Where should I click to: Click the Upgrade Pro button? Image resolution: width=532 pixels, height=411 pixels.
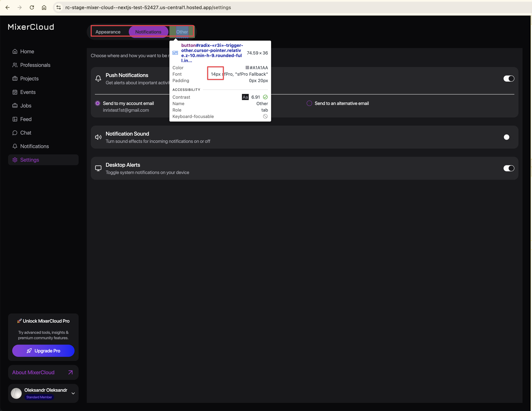point(43,351)
